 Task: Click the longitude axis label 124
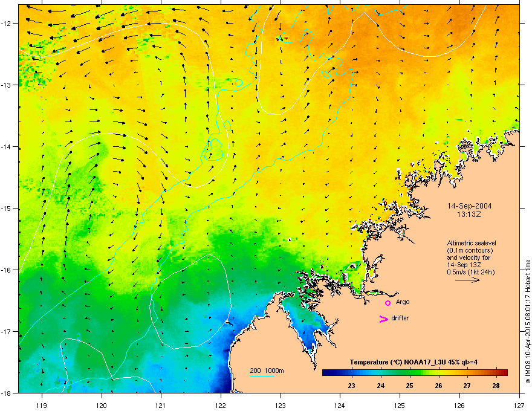point(340,405)
